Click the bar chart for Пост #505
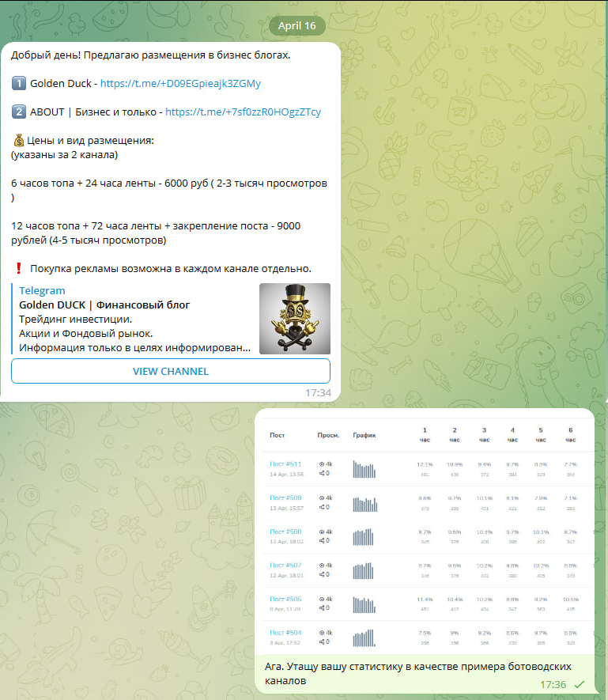The height and width of the screenshot is (700, 608). pos(364,604)
